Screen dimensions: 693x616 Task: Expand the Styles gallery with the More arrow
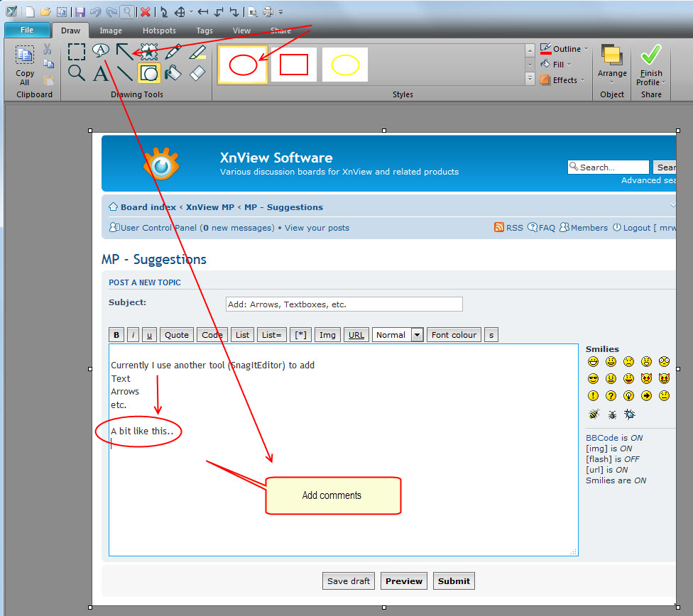pyautogui.click(x=530, y=79)
